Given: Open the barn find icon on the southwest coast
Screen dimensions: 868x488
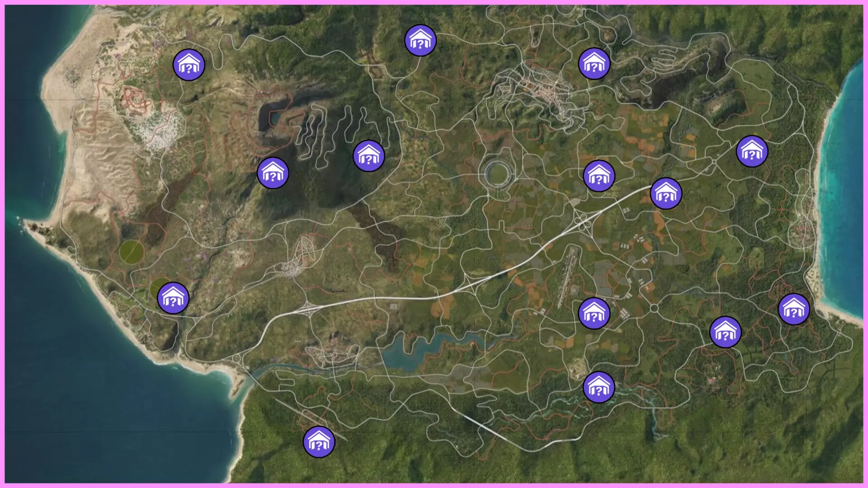Looking at the screenshot, I should point(173,298).
